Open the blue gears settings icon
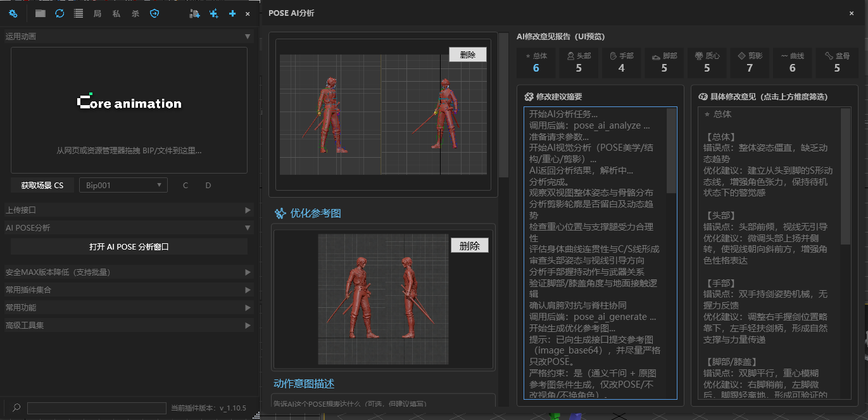The image size is (868, 420). pyautogui.click(x=13, y=13)
